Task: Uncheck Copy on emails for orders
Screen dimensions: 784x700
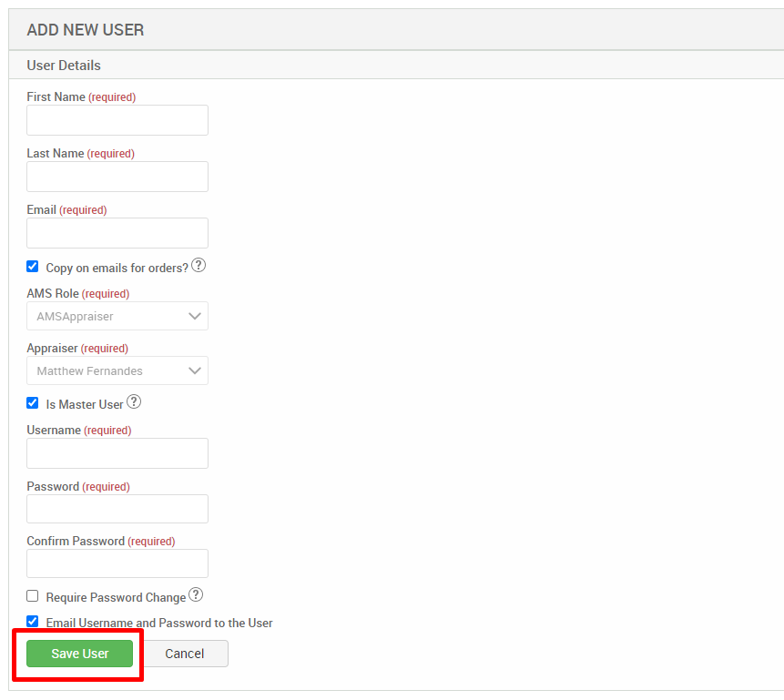Action: tap(32, 266)
